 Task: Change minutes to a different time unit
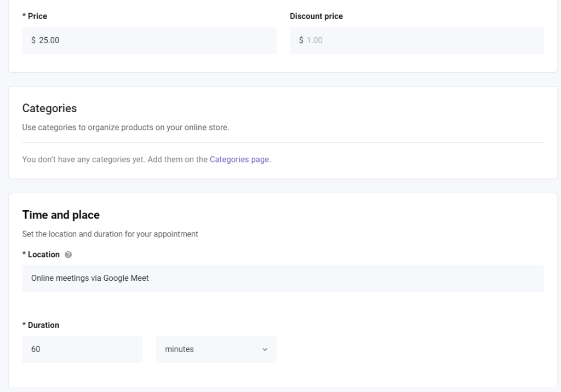click(216, 349)
